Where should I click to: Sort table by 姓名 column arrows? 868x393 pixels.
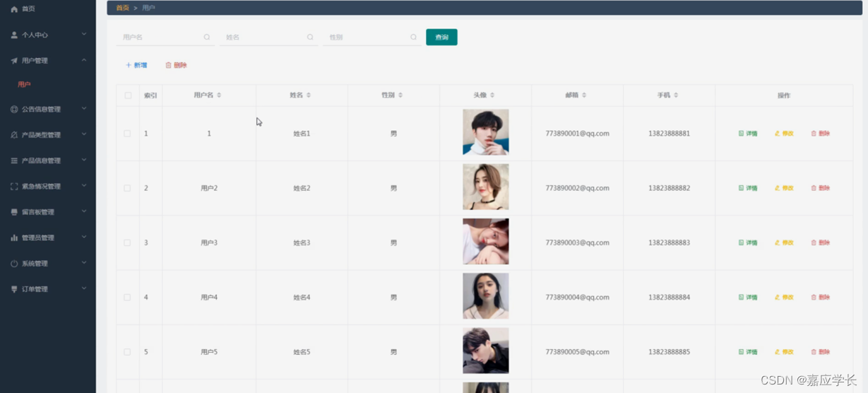[309, 95]
